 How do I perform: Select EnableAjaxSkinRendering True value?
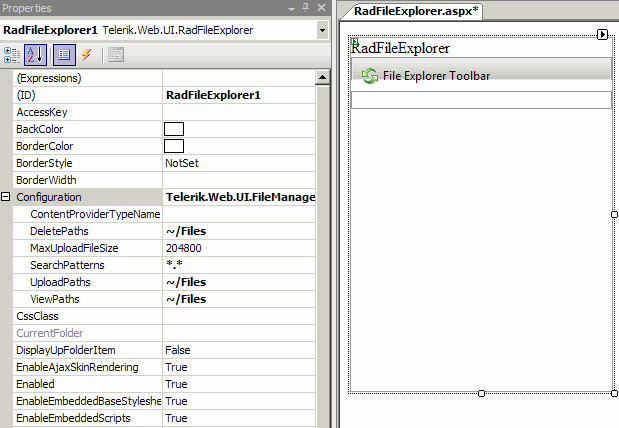238,367
